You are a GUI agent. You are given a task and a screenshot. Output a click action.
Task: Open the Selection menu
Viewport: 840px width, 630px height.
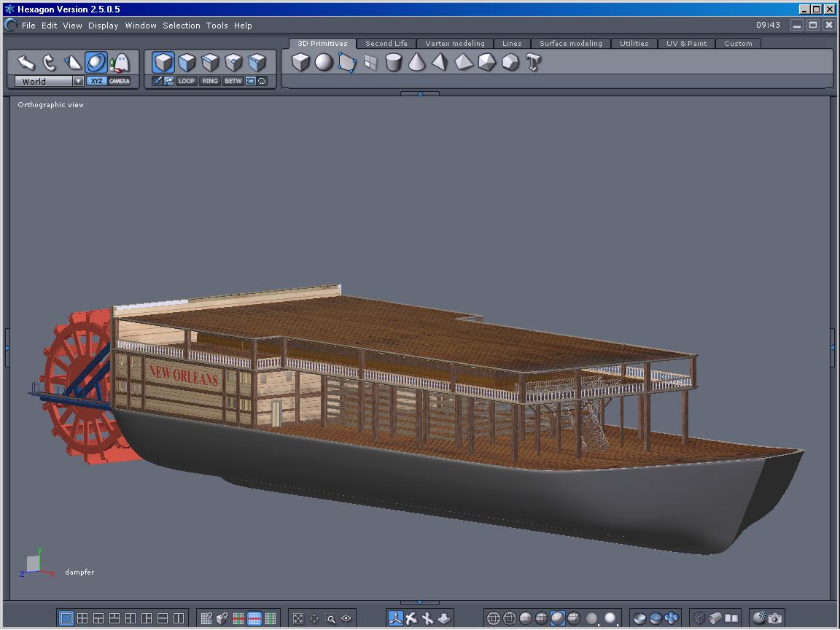tap(181, 26)
